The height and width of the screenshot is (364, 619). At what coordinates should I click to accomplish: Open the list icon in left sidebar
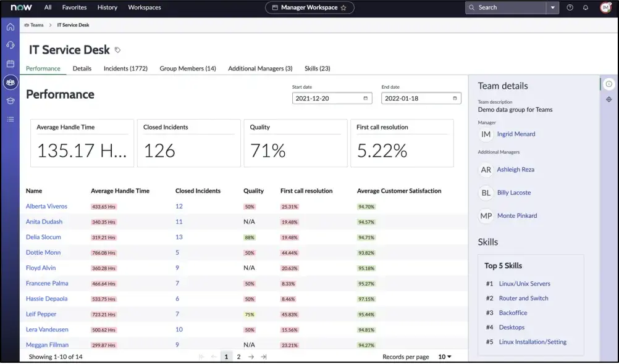point(10,119)
